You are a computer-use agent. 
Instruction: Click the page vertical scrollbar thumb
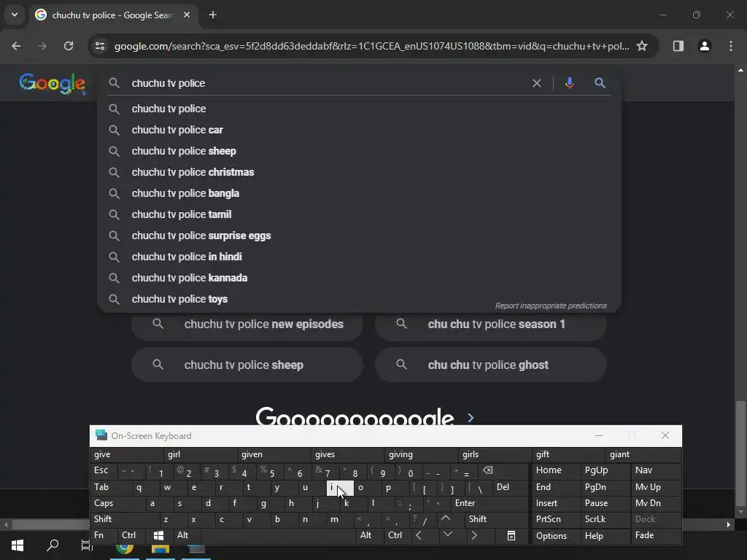coord(740,454)
